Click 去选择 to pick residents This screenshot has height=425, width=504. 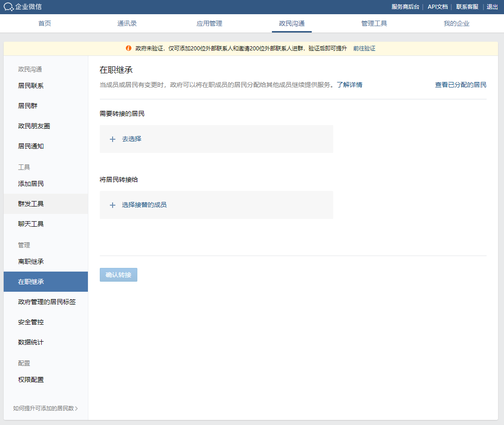[131, 139]
